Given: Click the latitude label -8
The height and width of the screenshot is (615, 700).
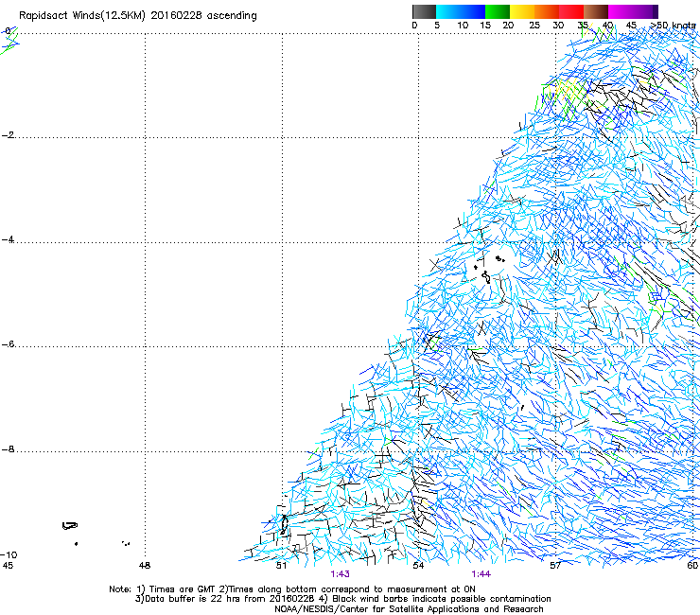Looking at the screenshot, I should (x=9, y=449).
